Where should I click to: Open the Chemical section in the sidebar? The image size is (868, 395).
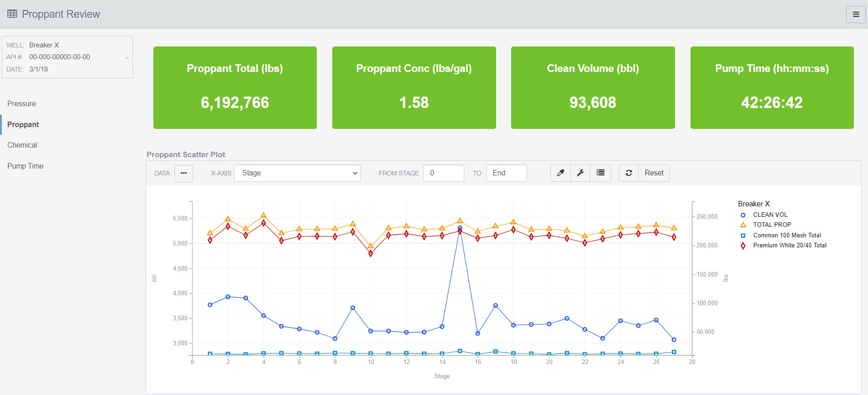click(22, 145)
